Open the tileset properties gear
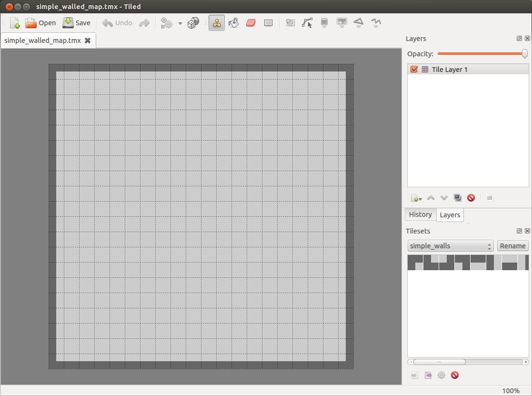532x396 pixels. click(441, 375)
